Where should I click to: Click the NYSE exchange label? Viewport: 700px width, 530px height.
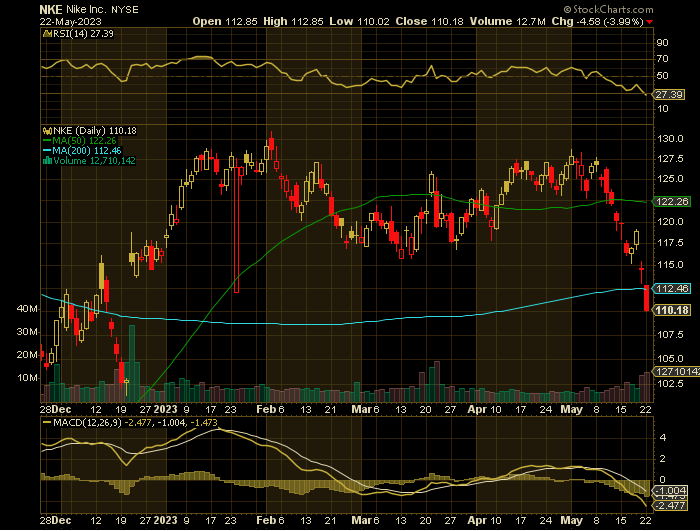coord(125,9)
